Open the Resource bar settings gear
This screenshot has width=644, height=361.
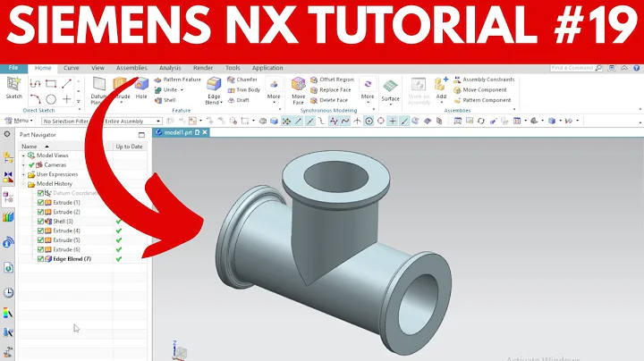coord(7,134)
